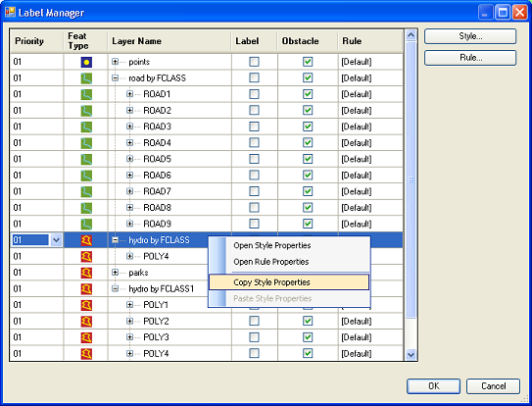
Task: Toggle the Label checkbox for POLY3
Action: pos(254,337)
